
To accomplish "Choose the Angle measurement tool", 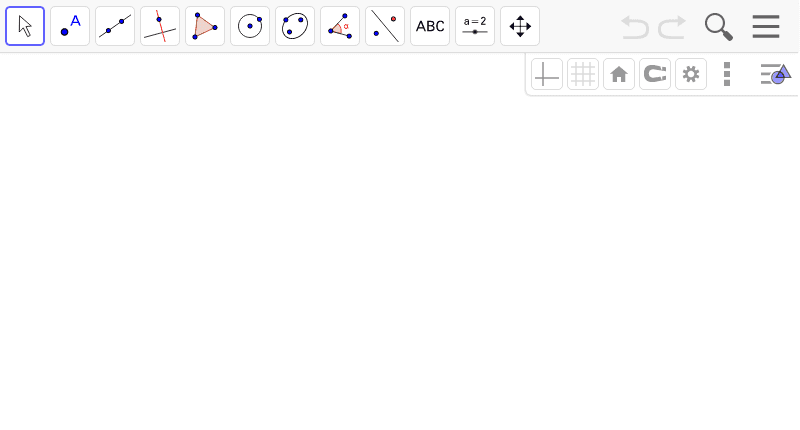I will pos(340,26).
